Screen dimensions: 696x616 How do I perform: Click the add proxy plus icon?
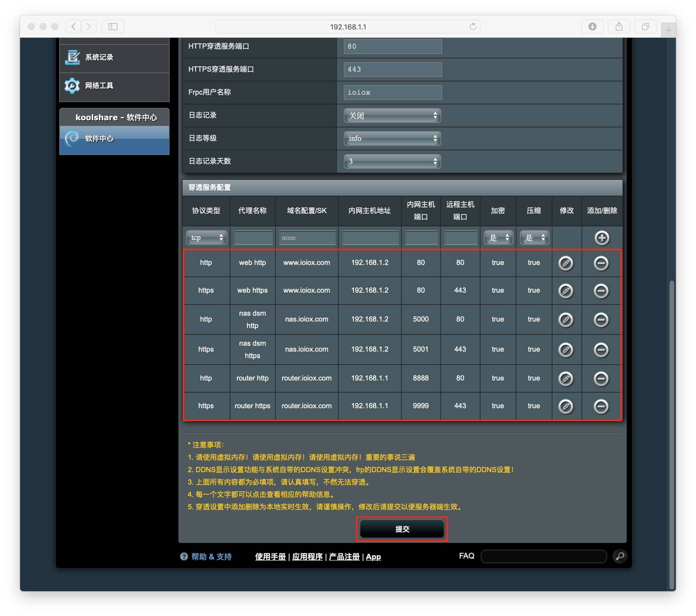602,238
